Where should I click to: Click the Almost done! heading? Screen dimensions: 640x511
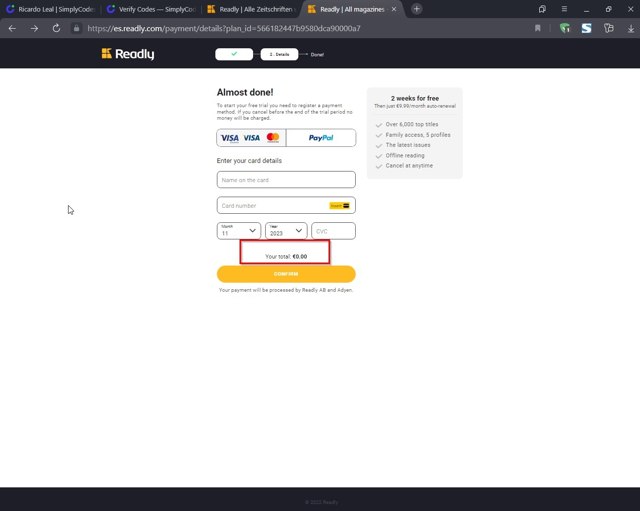click(245, 92)
